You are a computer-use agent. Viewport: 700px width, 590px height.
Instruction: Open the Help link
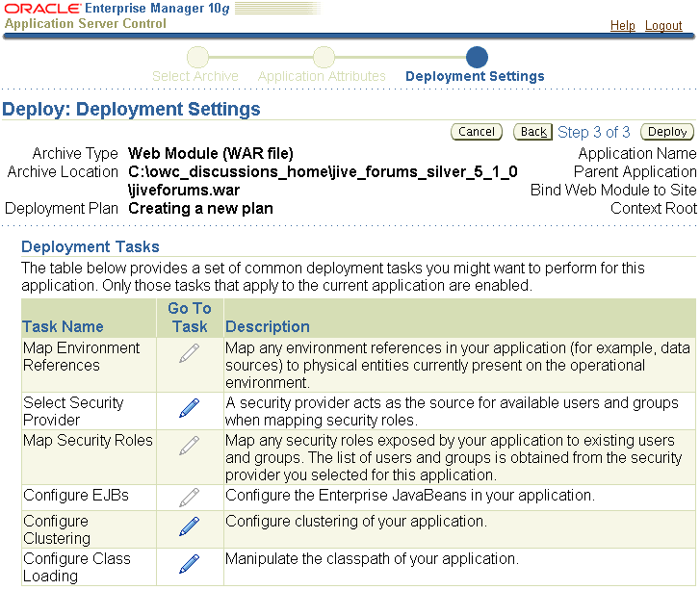[622, 26]
